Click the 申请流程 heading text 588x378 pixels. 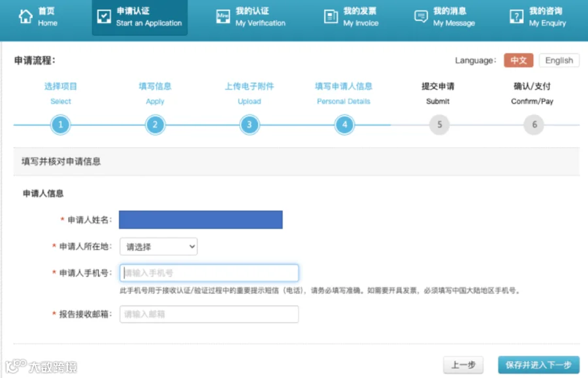pyautogui.click(x=35, y=60)
